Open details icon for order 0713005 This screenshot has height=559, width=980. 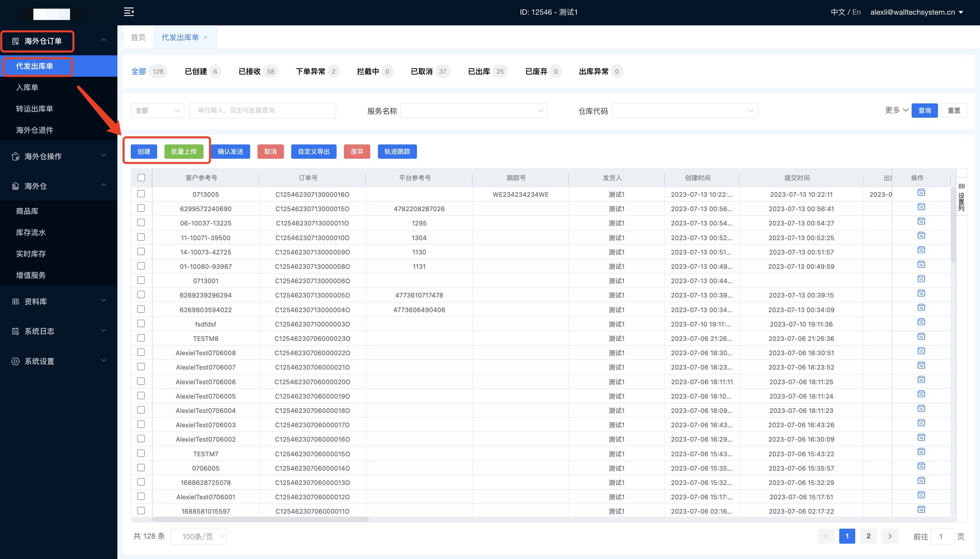click(921, 192)
